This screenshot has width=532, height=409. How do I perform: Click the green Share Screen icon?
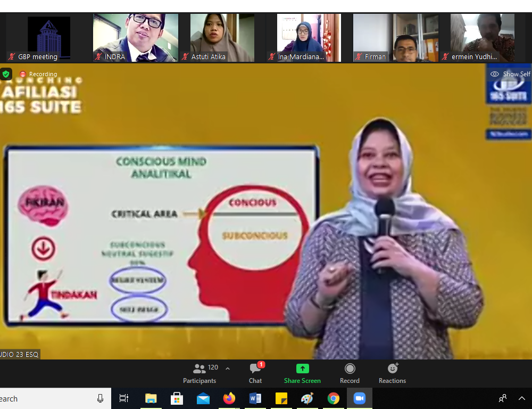click(302, 369)
